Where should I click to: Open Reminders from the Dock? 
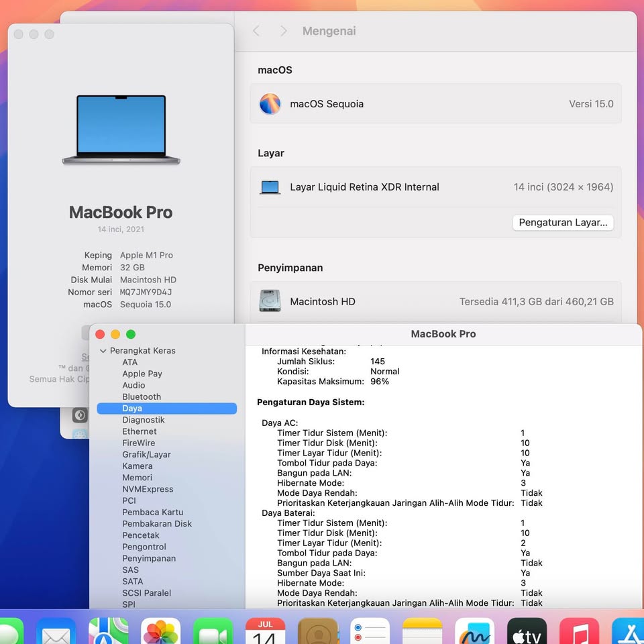(370, 631)
